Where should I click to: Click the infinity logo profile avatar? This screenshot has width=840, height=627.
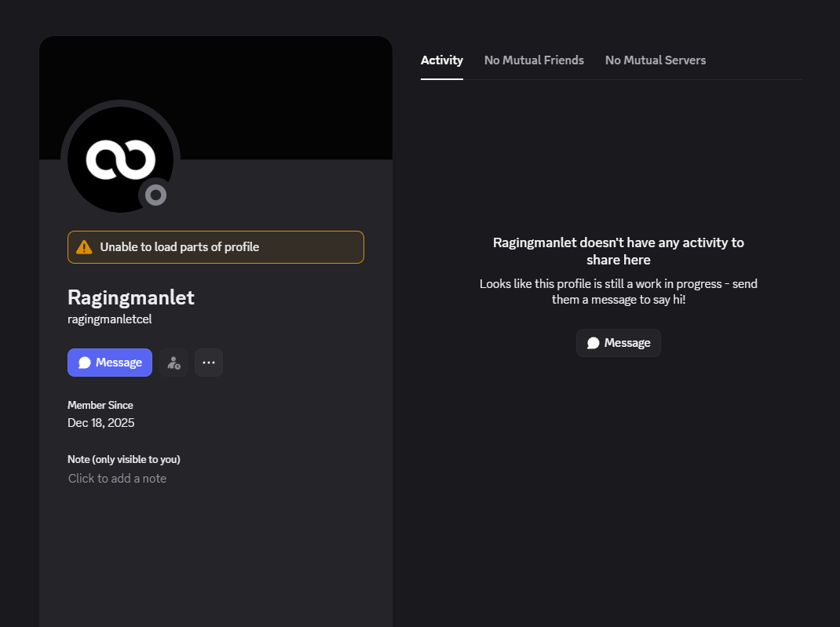click(x=120, y=158)
